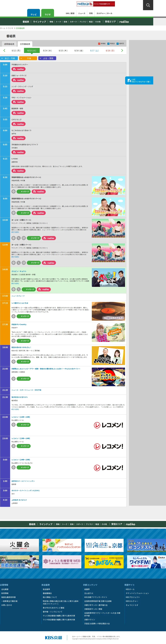Click radiko button for ま〜ぶる！火曜日 パート2
The width and height of the screenshot is (166, 644).
coord(49,263)
